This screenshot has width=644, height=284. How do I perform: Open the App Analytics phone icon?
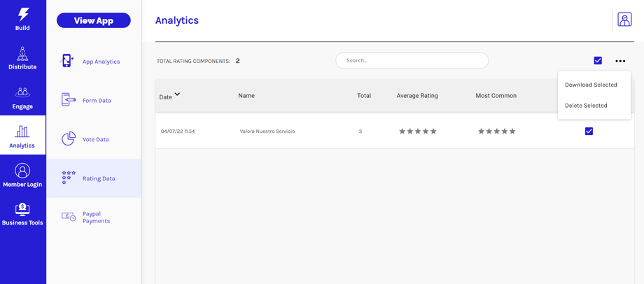click(x=67, y=61)
